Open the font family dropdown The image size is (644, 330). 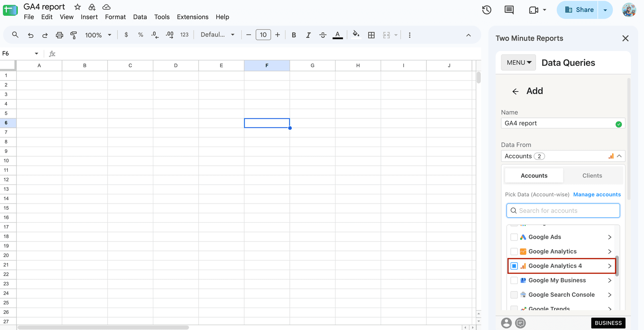click(x=217, y=35)
